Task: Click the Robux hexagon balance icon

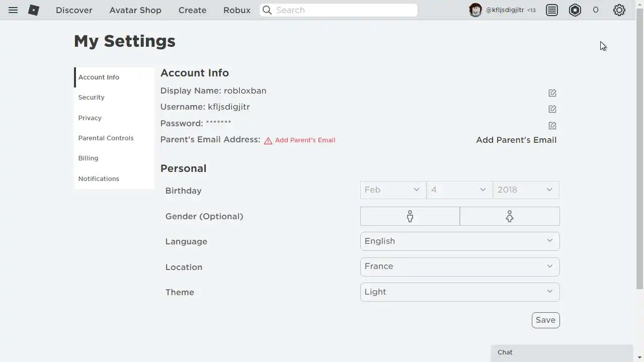Action: pyautogui.click(x=575, y=10)
